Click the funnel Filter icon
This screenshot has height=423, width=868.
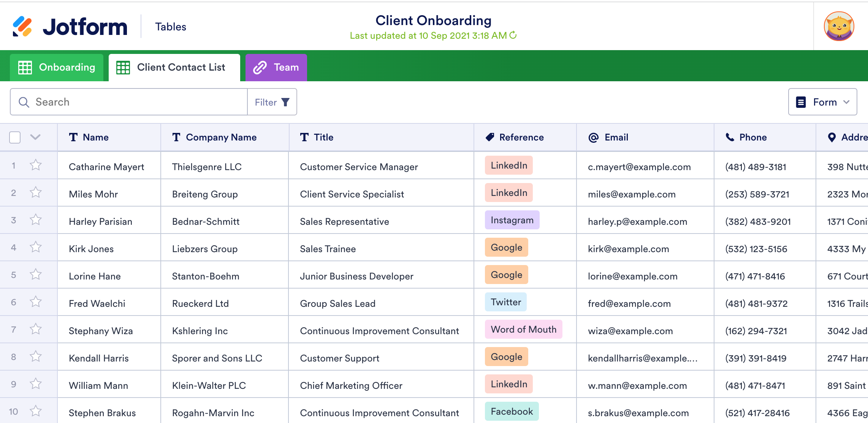pos(285,102)
